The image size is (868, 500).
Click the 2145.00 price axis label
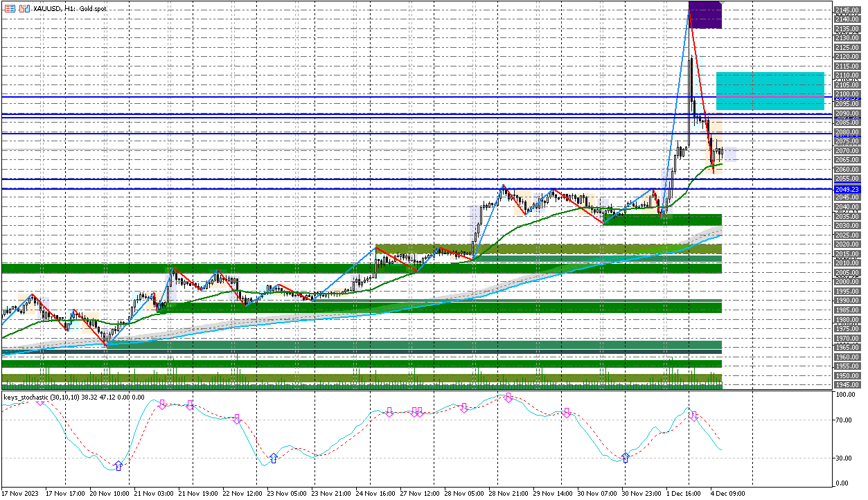(x=848, y=10)
